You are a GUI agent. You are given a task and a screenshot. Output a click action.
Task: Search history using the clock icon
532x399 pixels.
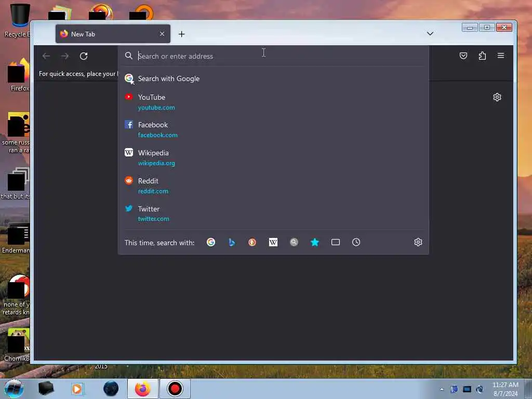(356, 242)
